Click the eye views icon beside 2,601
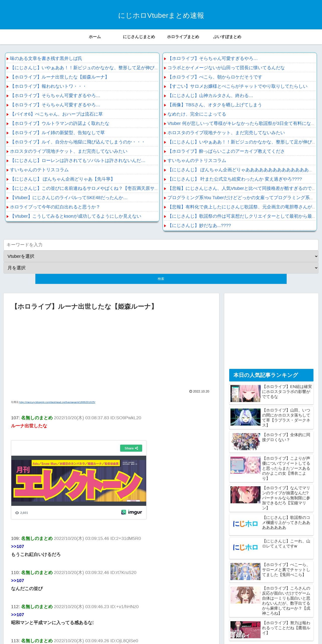Screen dimensions: 322x644 tap(17, 513)
